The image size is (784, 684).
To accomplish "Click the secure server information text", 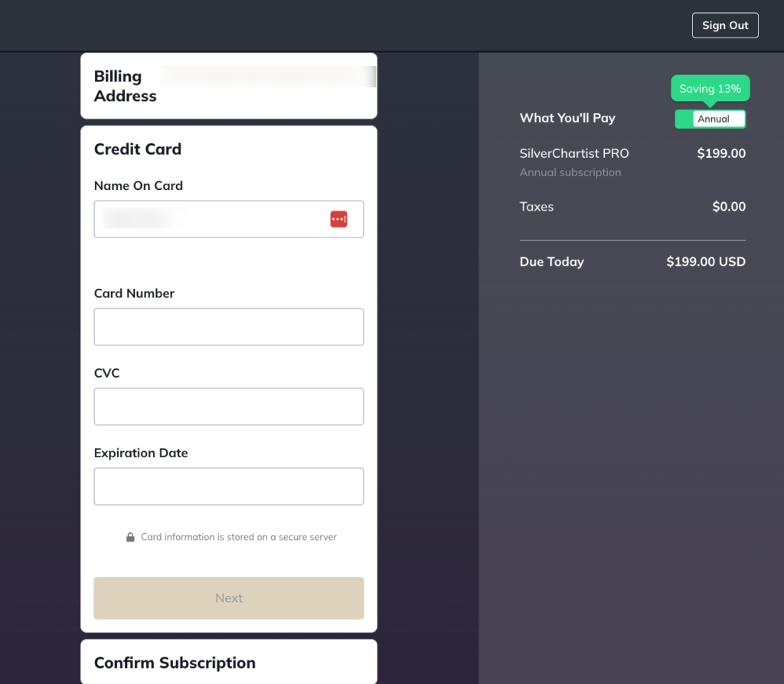I will tap(239, 537).
